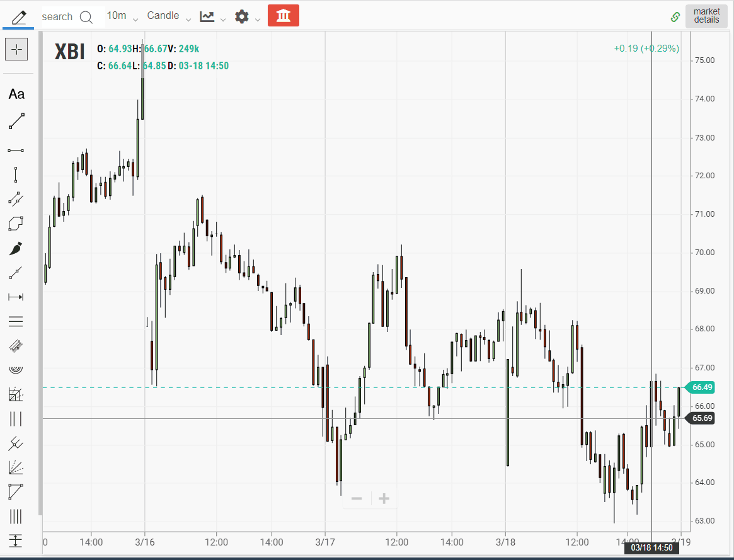This screenshot has height=560, width=734.
Task: Click the symbol search field
Action: tap(67, 16)
